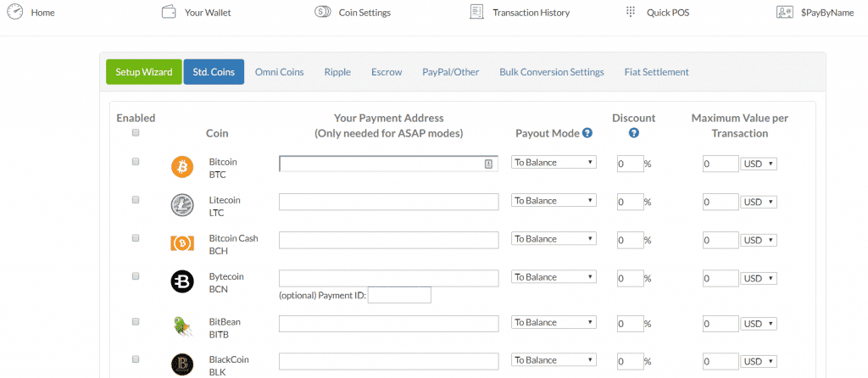
Task: Click the Payout Mode help icon
Action: pyautogui.click(x=587, y=133)
